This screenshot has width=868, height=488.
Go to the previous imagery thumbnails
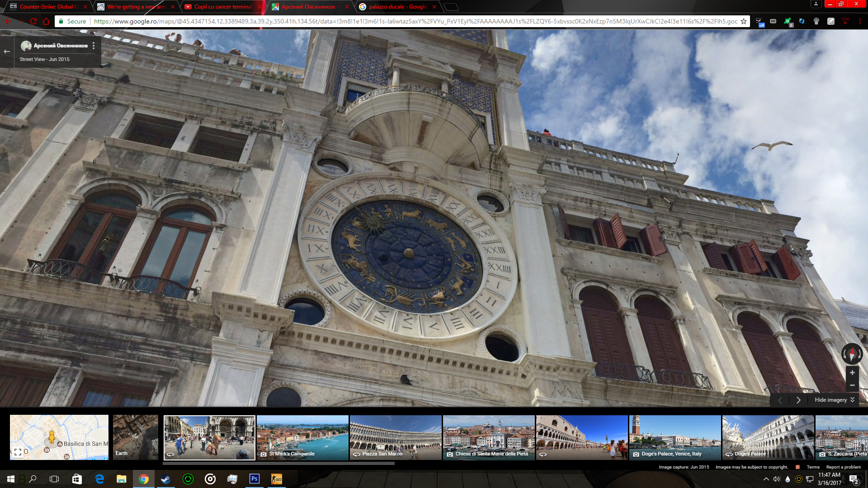click(x=780, y=400)
